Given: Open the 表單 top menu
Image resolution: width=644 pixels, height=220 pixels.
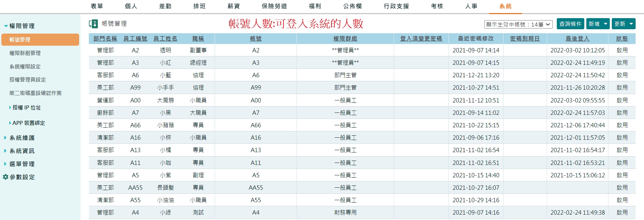Looking at the screenshot, I should pyautogui.click(x=97, y=6).
